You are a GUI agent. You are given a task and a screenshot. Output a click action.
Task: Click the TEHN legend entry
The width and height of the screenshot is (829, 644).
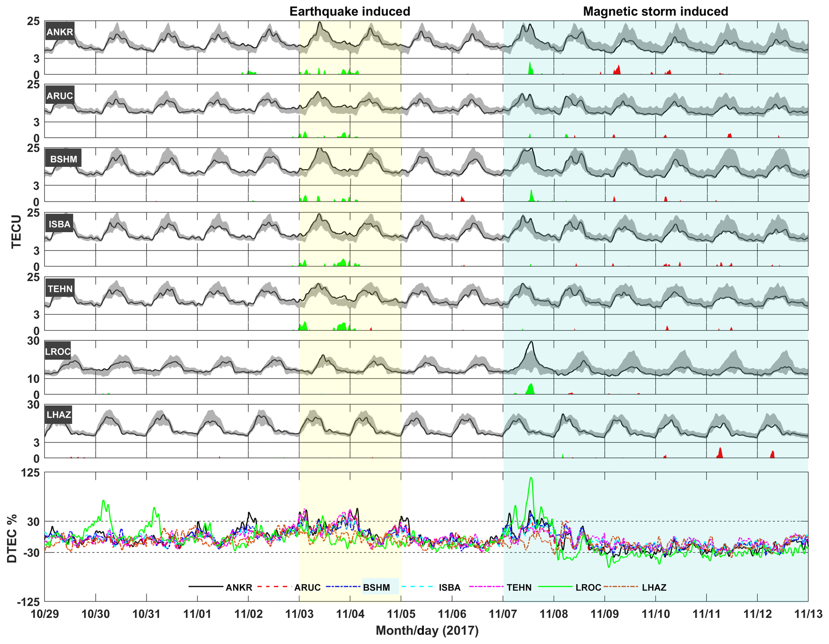(519, 587)
